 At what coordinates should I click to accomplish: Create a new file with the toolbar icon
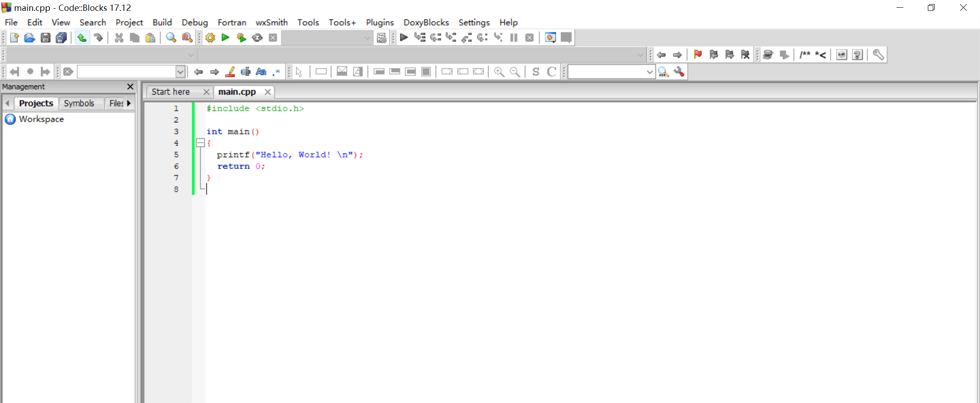click(x=14, y=38)
